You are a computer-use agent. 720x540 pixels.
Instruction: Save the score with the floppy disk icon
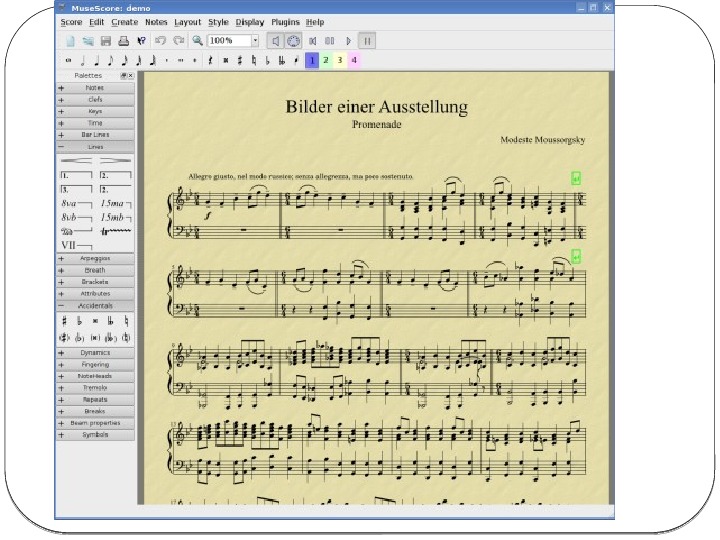(106, 41)
